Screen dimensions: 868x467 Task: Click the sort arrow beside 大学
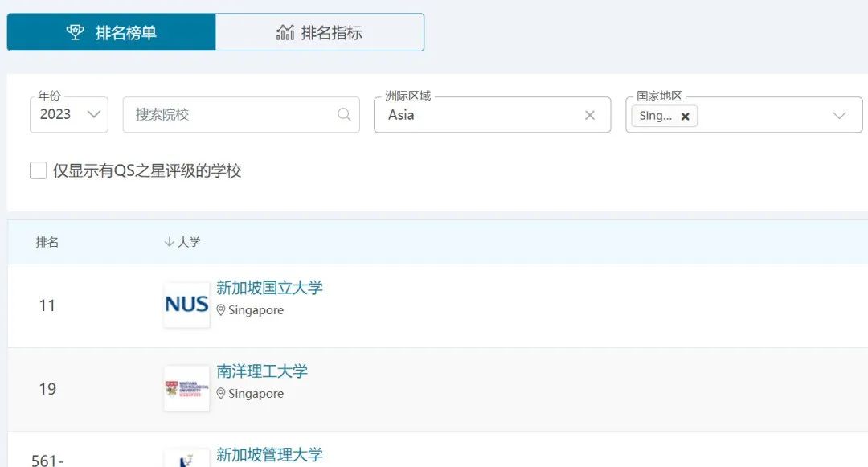(x=170, y=242)
